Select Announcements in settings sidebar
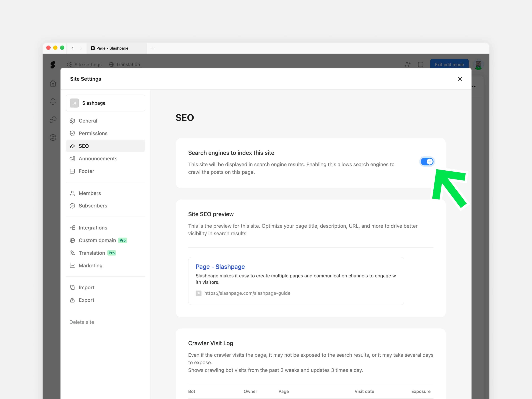This screenshot has height=399, width=532. (98, 159)
